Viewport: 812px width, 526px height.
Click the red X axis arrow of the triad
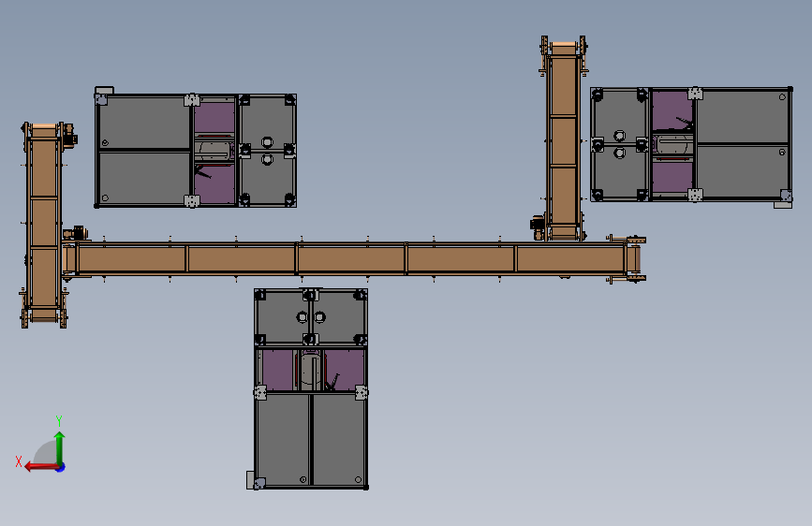[40, 466]
